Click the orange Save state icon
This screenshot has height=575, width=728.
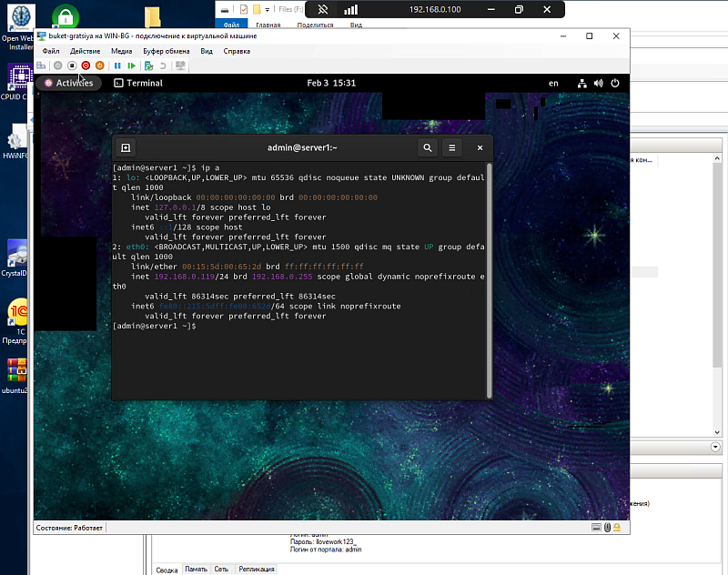pos(100,66)
